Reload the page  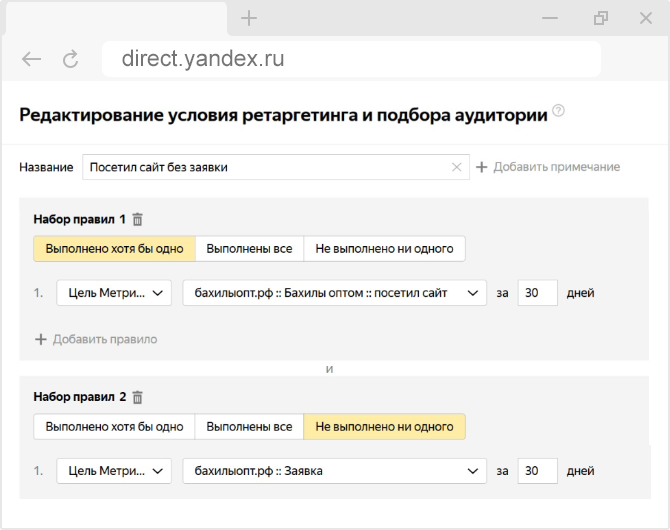click(70, 59)
